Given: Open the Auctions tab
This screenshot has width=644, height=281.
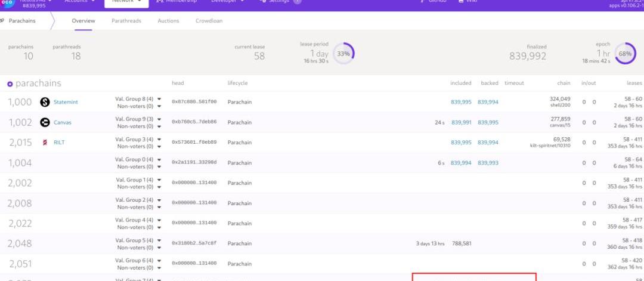Looking at the screenshot, I should click(168, 20).
